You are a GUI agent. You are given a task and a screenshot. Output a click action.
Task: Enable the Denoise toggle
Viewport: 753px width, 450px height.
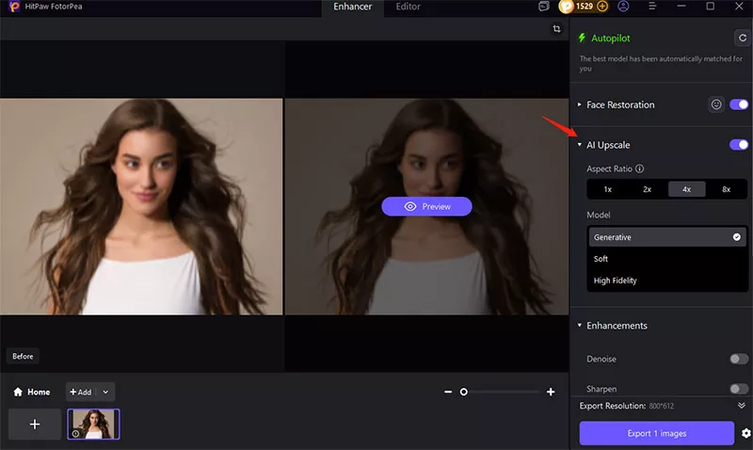[739, 359]
